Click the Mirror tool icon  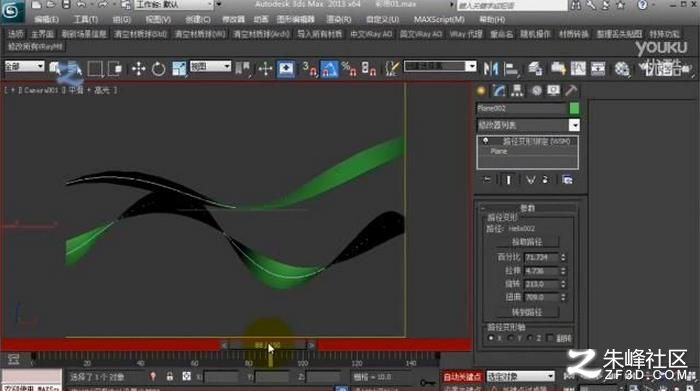491,69
